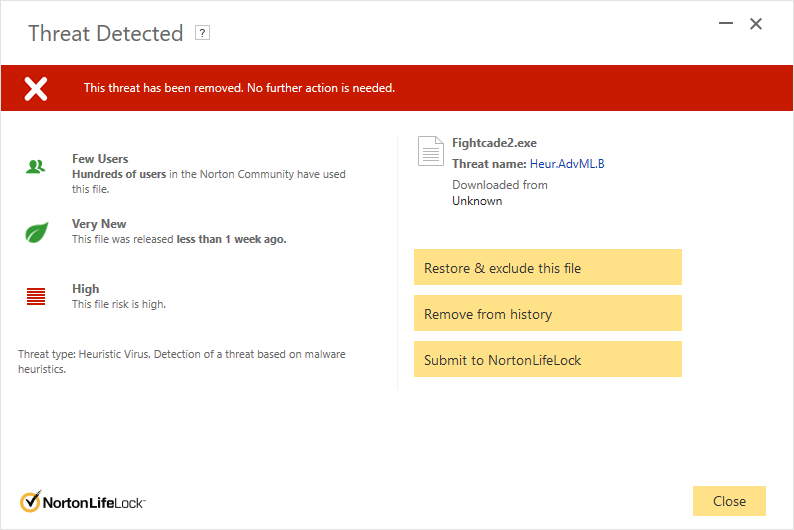Submit file to NortonLifeLock
Image resolution: width=794 pixels, height=530 pixels.
tap(548, 359)
